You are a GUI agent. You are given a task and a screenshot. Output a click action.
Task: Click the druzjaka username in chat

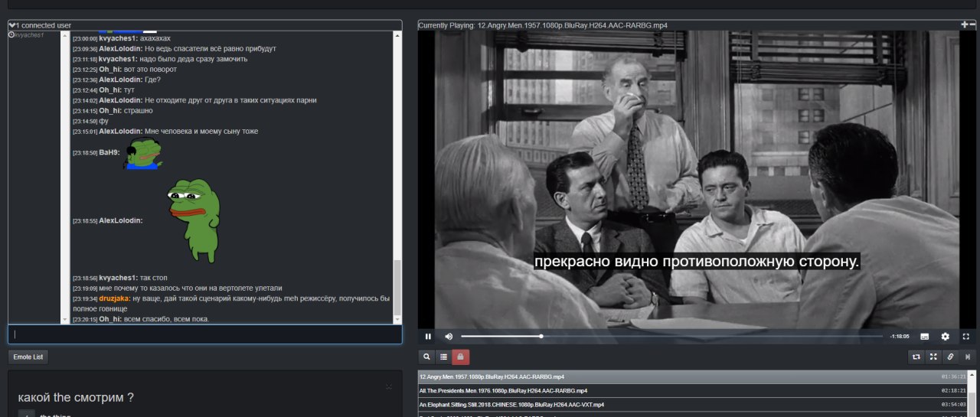[114, 298]
